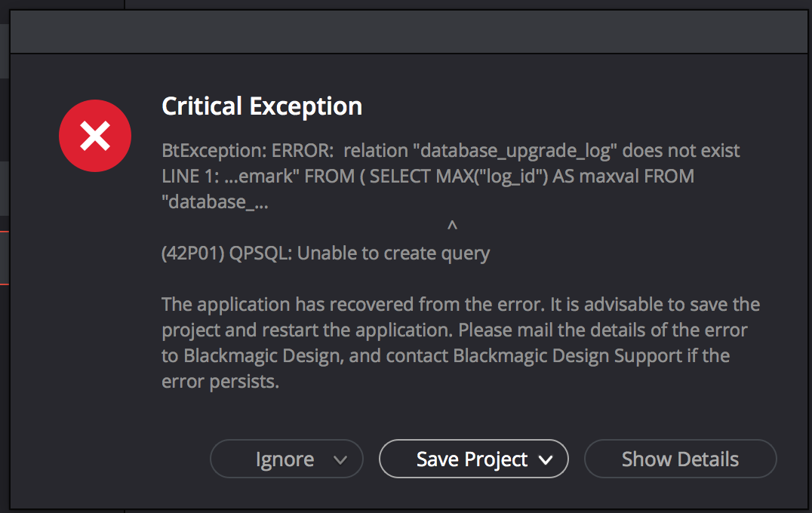
Task: Click "The application has recovered" sentence
Action: click(352, 304)
